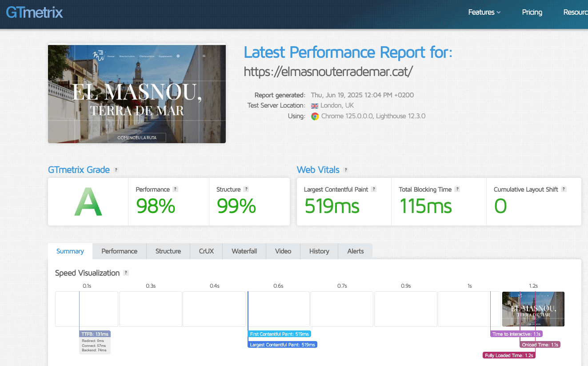Screen dimensions: 588x366
Task: Open the Video tab
Action: [x=283, y=251]
